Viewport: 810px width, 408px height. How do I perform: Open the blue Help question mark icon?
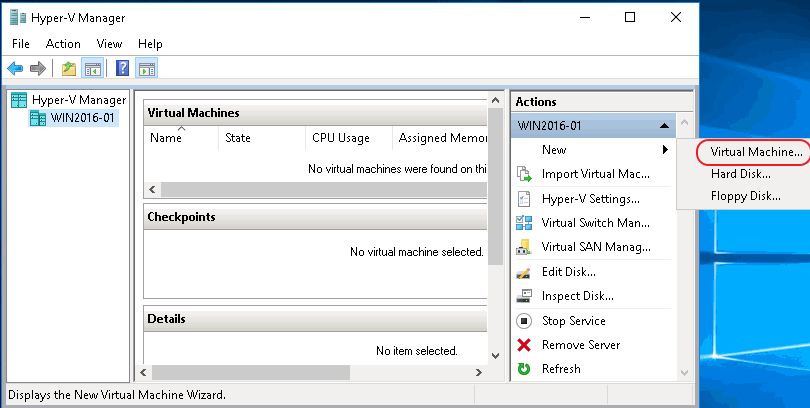[122, 69]
